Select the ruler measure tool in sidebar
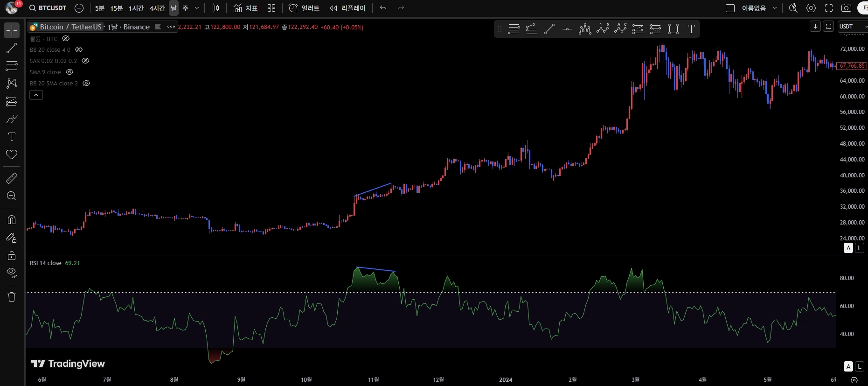Viewport: 868px width, 386px height. tap(12, 178)
